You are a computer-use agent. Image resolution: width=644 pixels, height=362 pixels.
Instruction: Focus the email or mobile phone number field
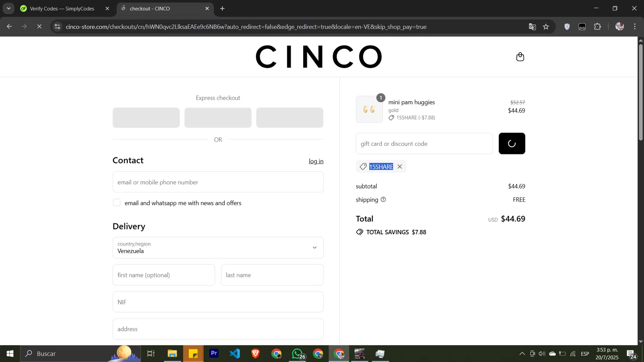(218, 182)
